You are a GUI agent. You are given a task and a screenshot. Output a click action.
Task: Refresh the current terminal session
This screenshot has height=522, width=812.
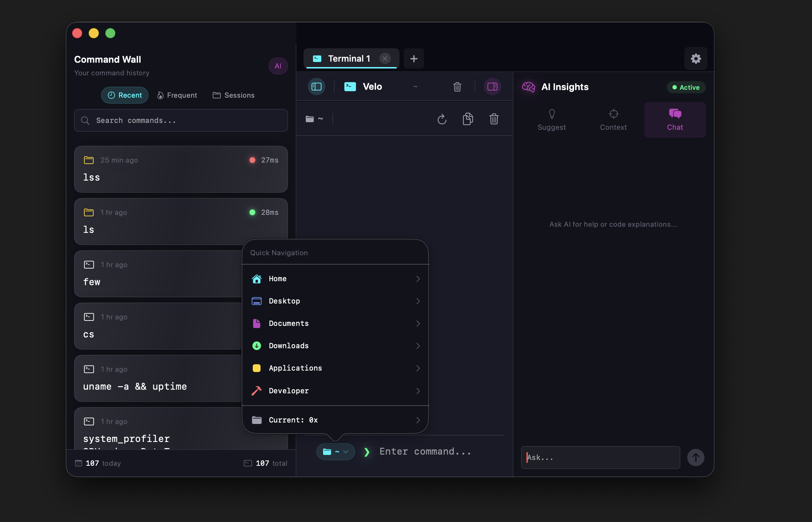coord(442,119)
